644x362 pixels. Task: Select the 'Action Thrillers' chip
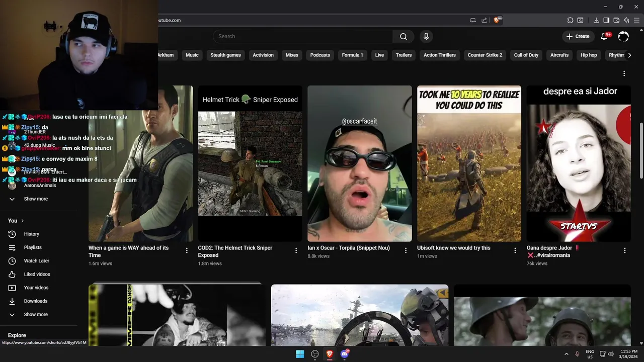tap(440, 55)
